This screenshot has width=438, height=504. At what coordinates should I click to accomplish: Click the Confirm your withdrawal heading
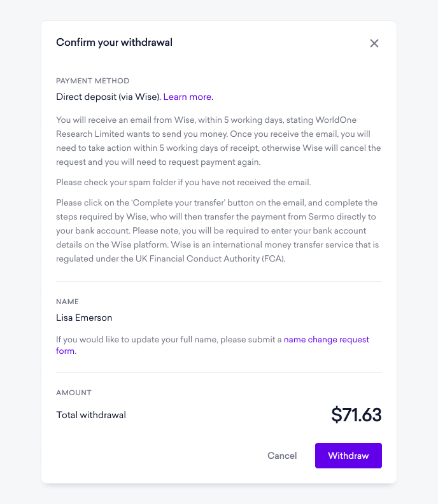[x=114, y=43]
